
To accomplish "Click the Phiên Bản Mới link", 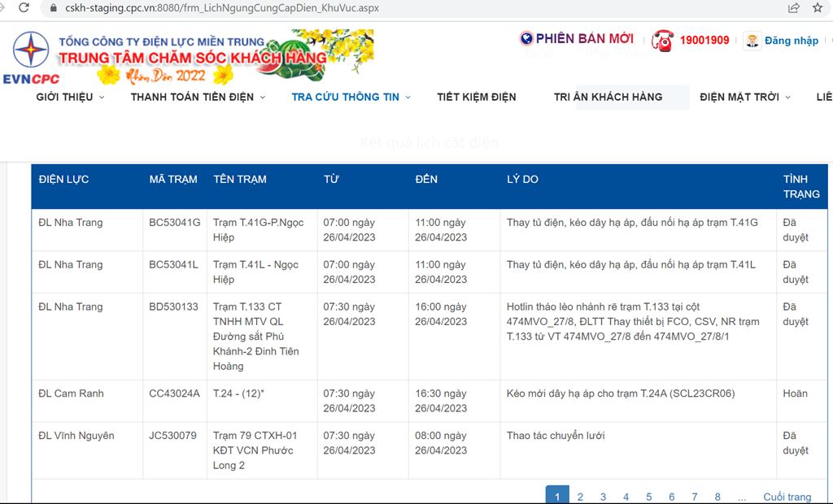I will pos(584,39).
